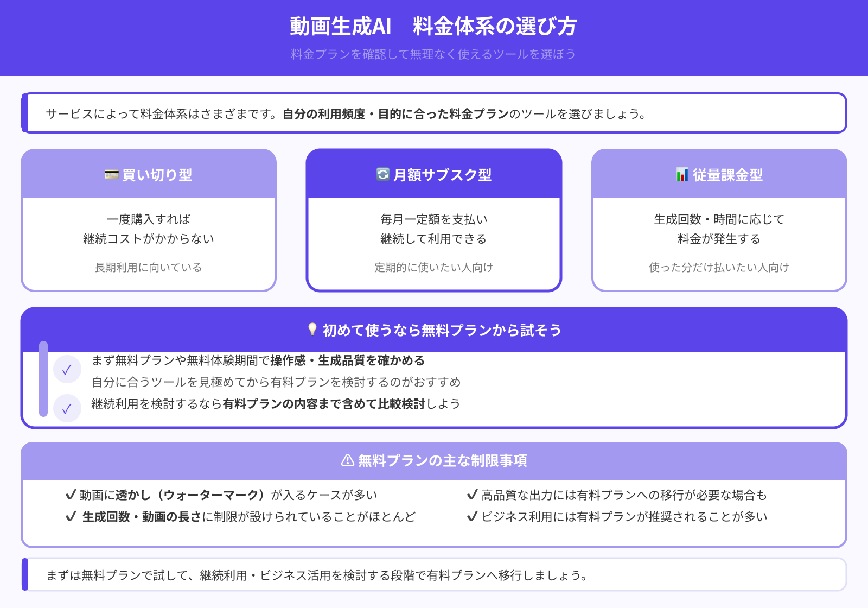868x608 pixels.
Task: Click the checkmark before ビジネス利用には
Action: point(472,516)
